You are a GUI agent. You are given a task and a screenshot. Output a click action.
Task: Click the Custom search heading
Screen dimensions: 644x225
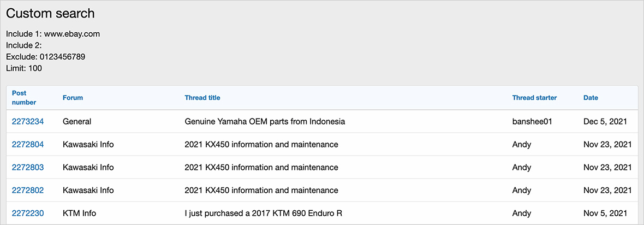50,14
